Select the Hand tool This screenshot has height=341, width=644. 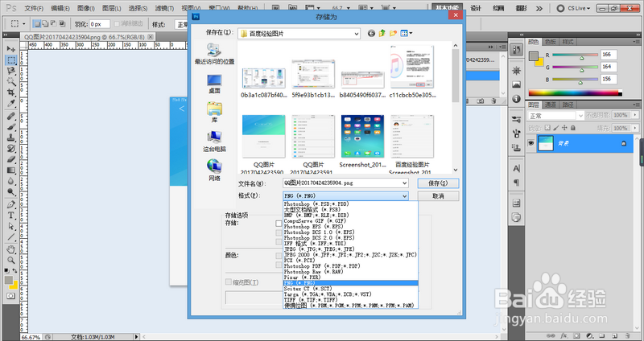pos(11,249)
